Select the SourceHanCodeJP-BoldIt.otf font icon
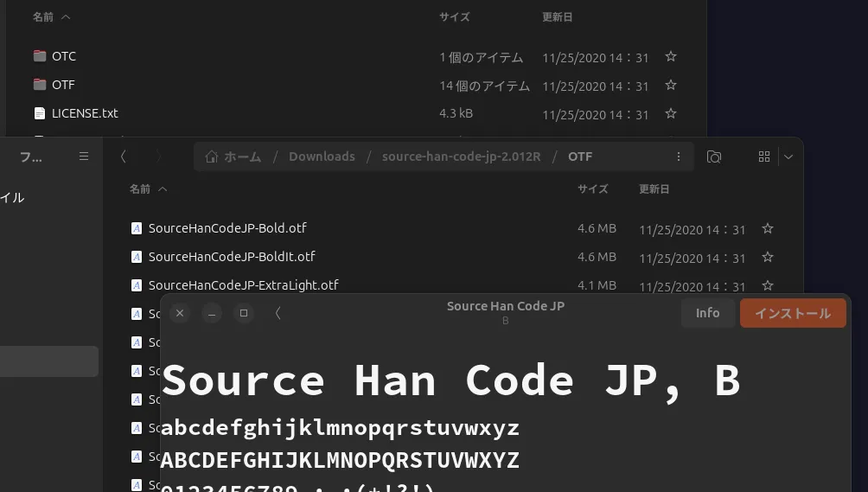Viewport: 868px width, 492px height. click(x=137, y=257)
